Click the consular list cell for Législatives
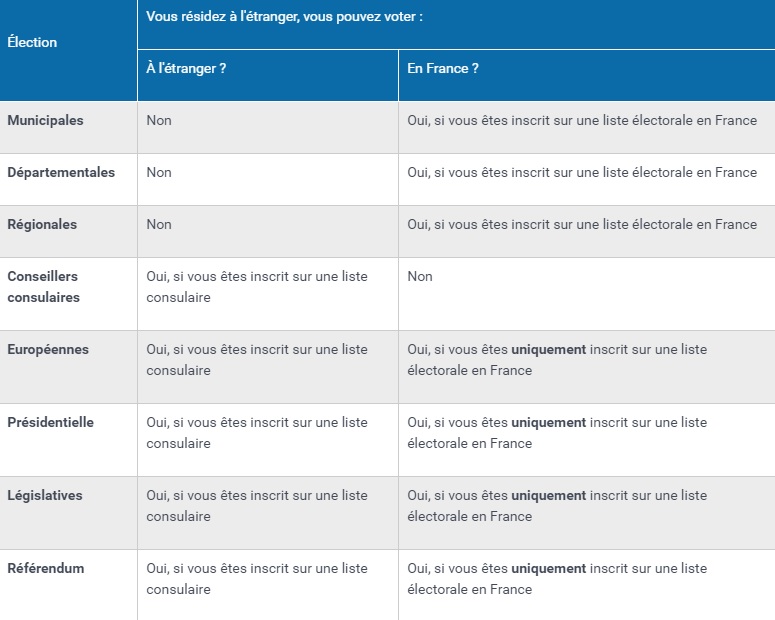Viewport: 775px width, 620px height. [x=257, y=506]
